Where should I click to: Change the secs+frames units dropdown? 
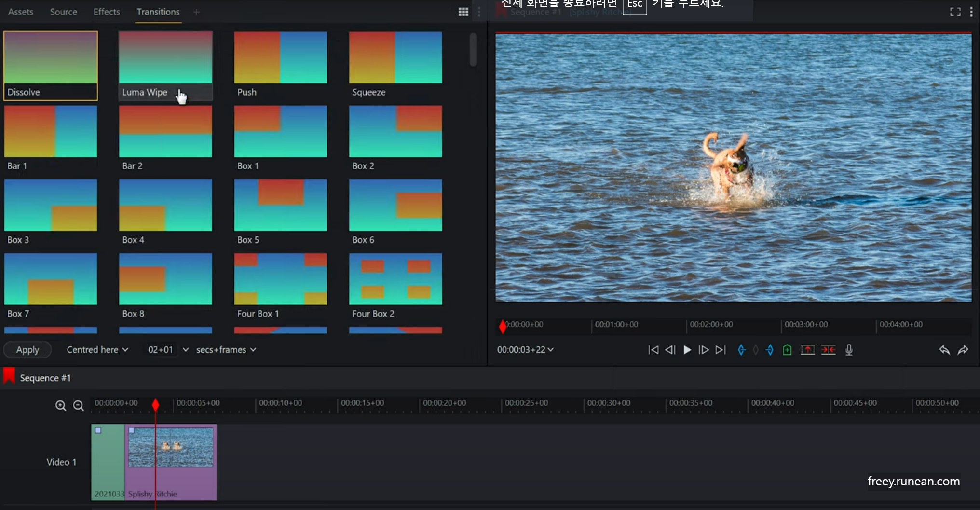coord(226,350)
